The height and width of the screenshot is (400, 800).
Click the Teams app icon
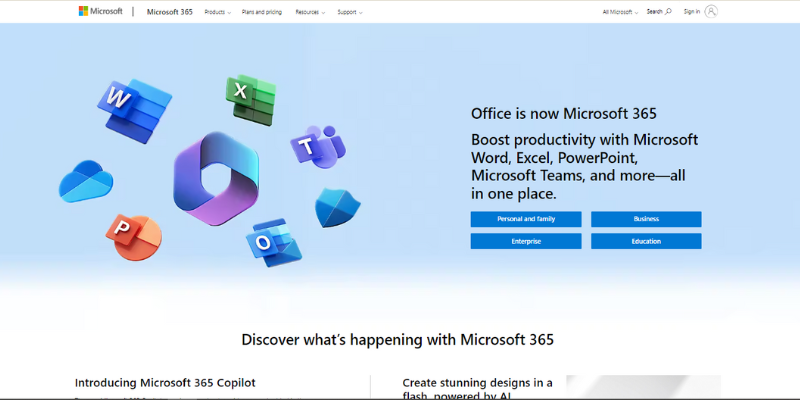point(318,146)
